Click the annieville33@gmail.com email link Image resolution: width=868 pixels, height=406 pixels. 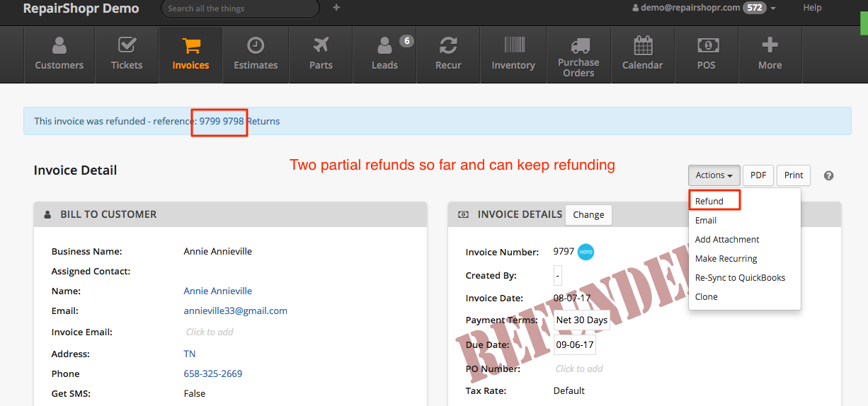[x=236, y=311]
